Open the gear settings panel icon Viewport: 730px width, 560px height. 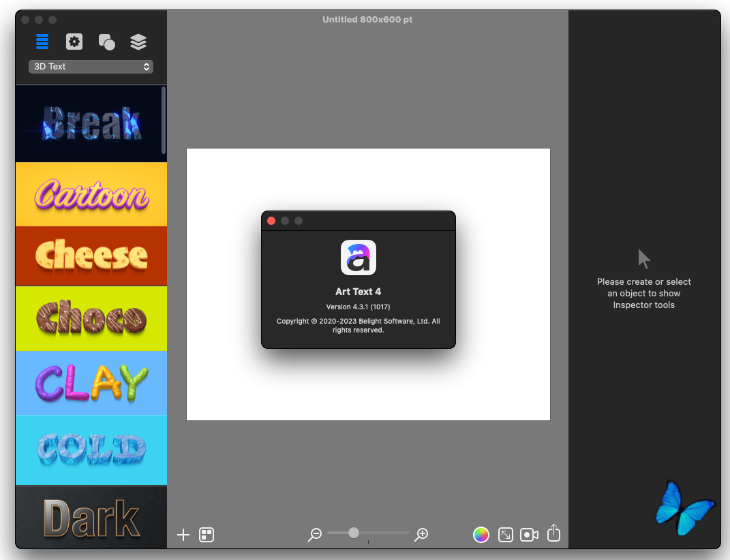pyautogui.click(x=74, y=42)
